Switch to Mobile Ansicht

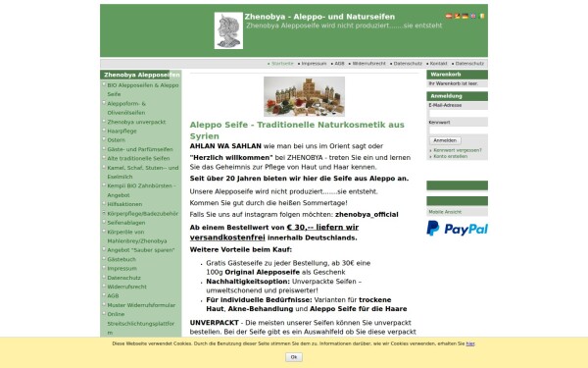coord(445,212)
